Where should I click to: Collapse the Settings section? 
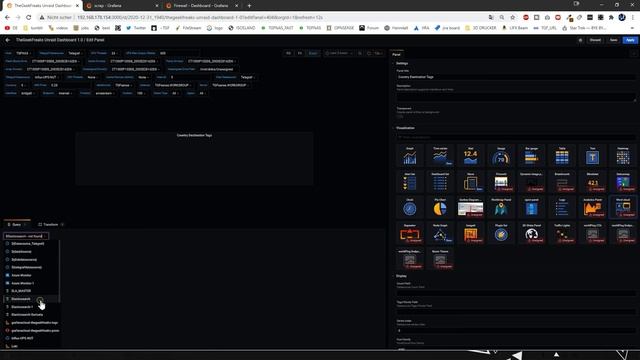pos(401,63)
